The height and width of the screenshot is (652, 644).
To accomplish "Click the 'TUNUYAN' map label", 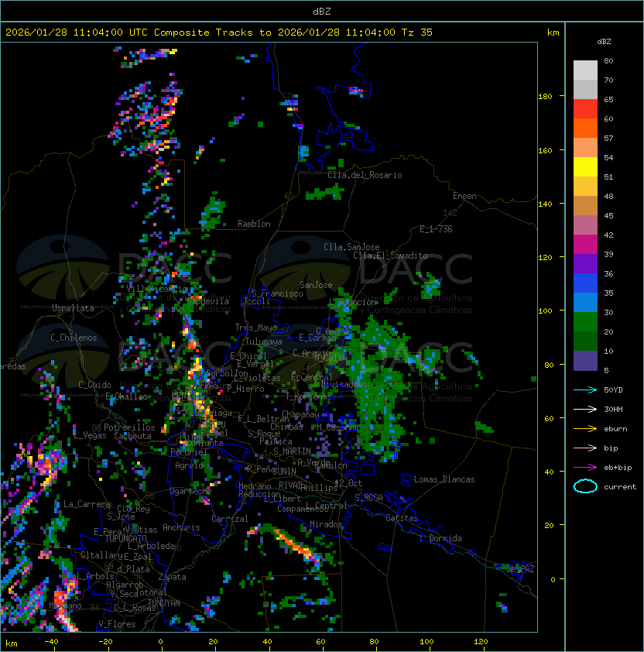I will pos(164,603).
